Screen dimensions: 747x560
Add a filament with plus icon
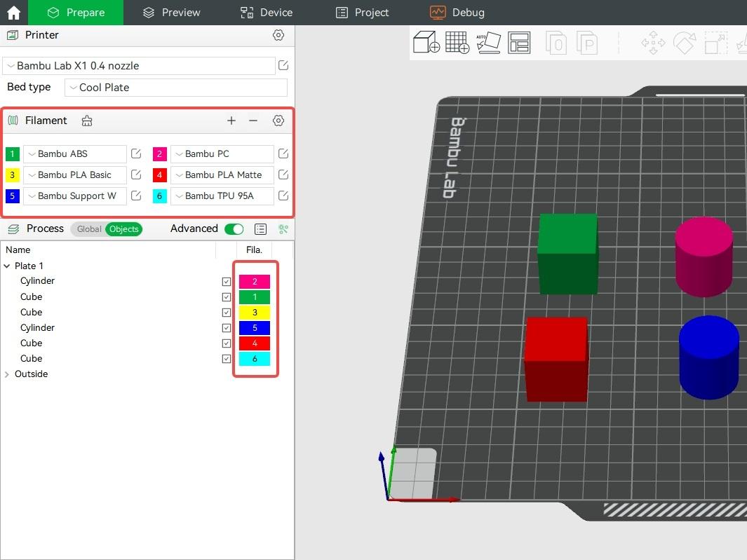pos(231,121)
